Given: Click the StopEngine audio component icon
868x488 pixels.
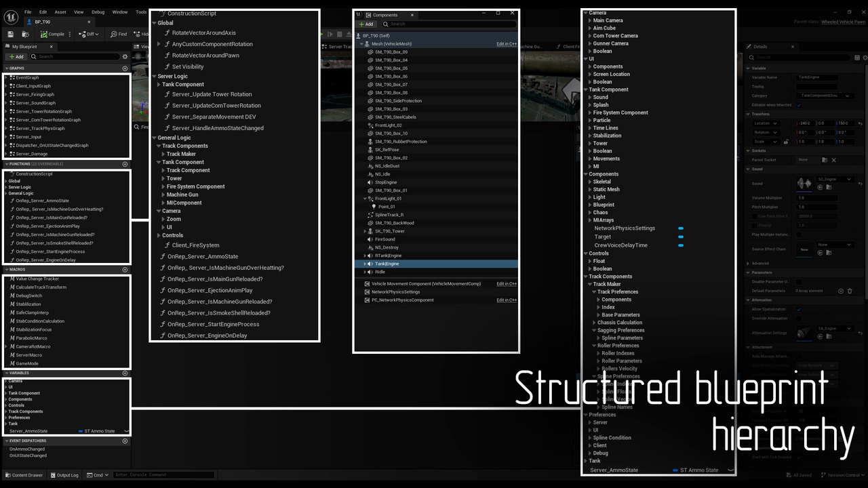Looking at the screenshot, I should tap(370, 182).
